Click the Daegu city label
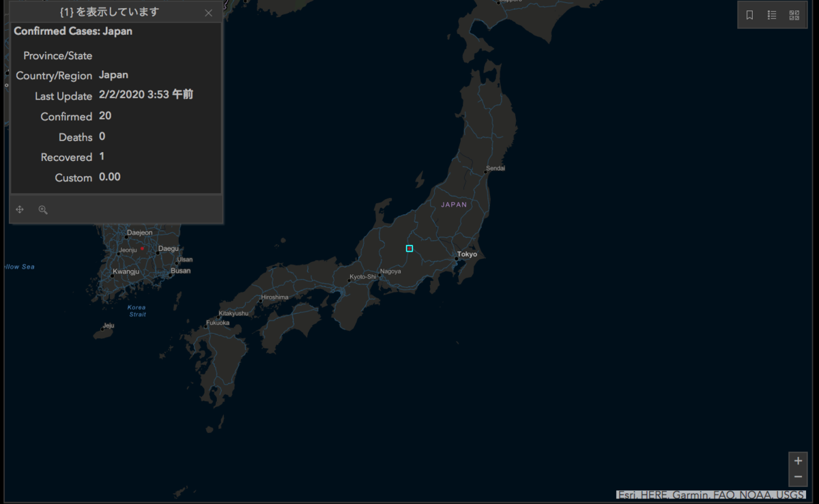Image resolution: width=819 pixels, height=504 pixels. point(168,249)
